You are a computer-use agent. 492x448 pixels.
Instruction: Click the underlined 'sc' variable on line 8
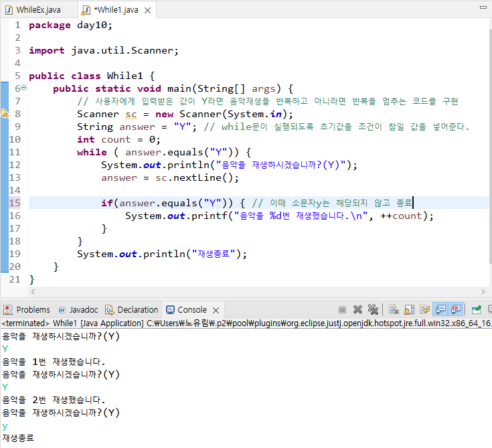coord(131,115)
